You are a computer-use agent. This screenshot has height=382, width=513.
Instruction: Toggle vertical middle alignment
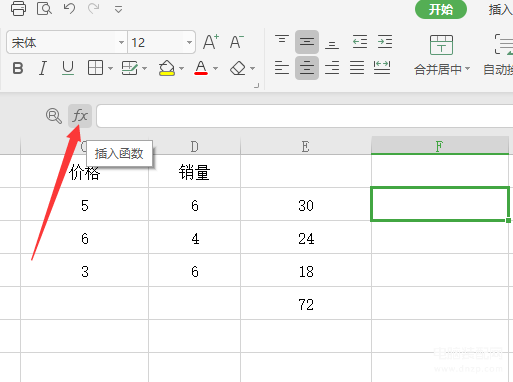[x=307, y=42]
